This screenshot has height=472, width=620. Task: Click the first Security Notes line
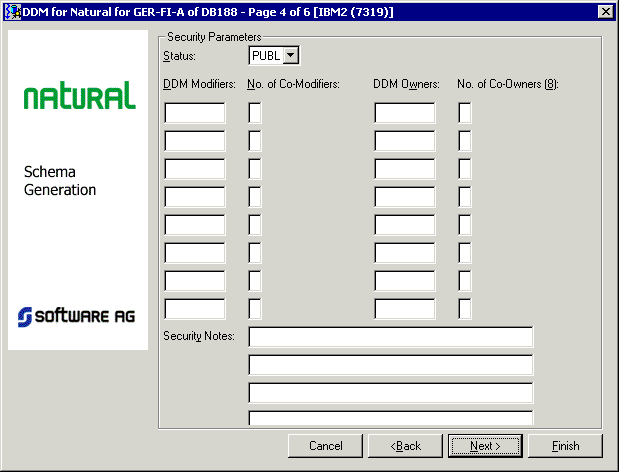pyautogui.click(x=390, y=337)
